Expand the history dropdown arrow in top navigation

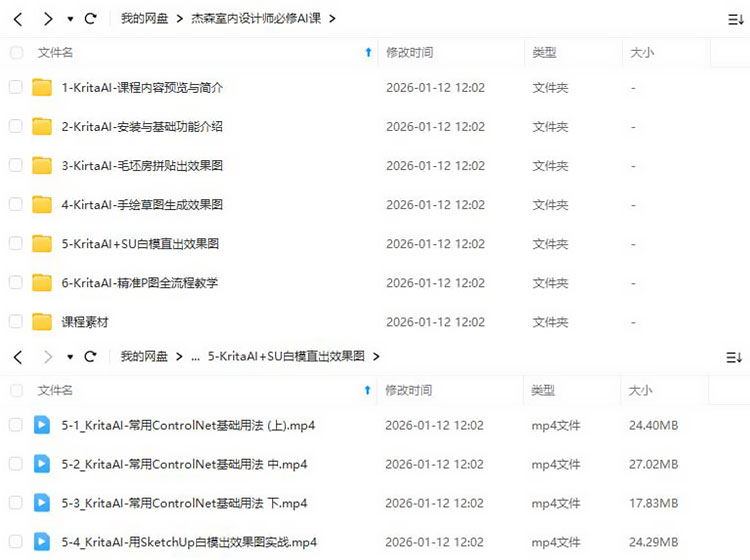pos(70,19)
